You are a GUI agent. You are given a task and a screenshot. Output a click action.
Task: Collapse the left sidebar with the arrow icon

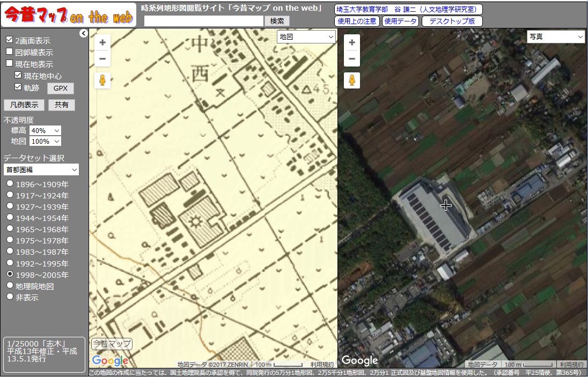click(x=83, y=33)
